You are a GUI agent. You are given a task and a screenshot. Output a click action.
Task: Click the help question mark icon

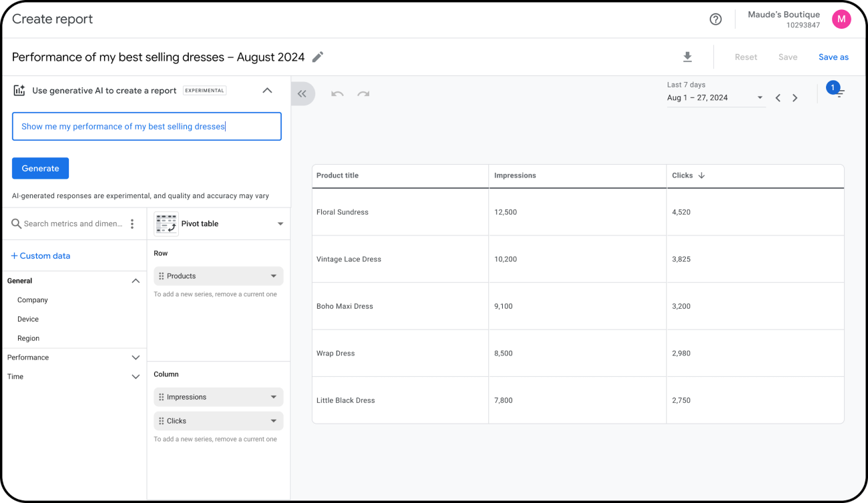(x=716, y=19)
